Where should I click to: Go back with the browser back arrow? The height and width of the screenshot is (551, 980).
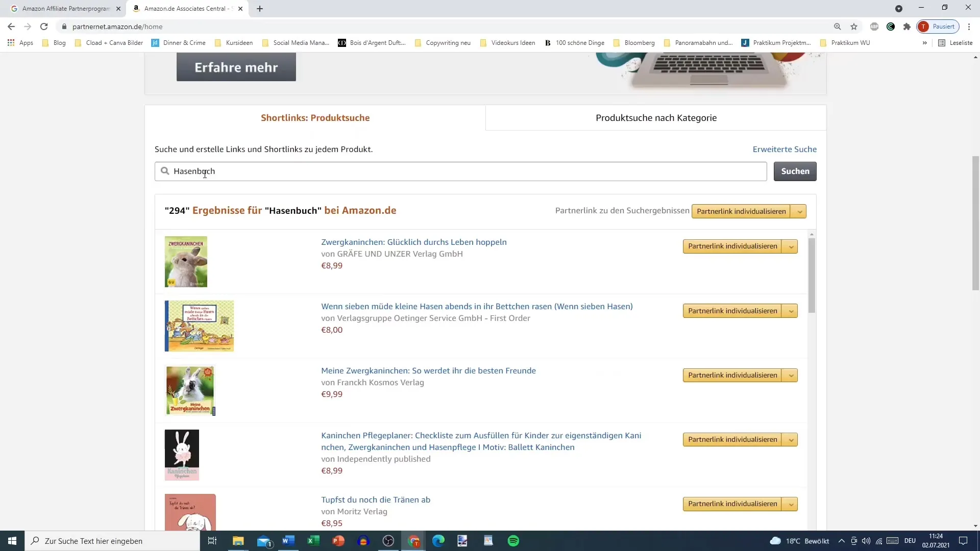point(11,27)
